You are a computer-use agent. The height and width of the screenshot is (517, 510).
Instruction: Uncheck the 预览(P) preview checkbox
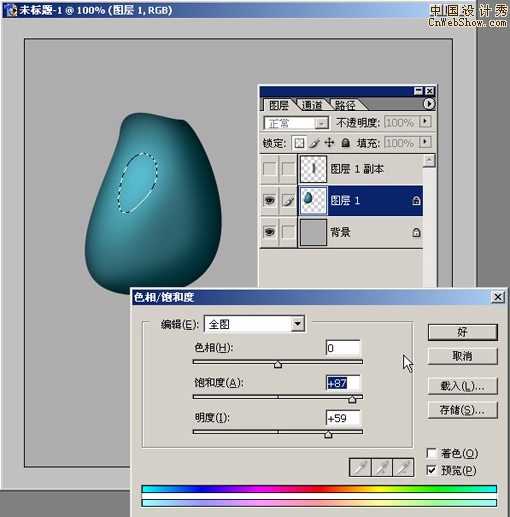432,470
